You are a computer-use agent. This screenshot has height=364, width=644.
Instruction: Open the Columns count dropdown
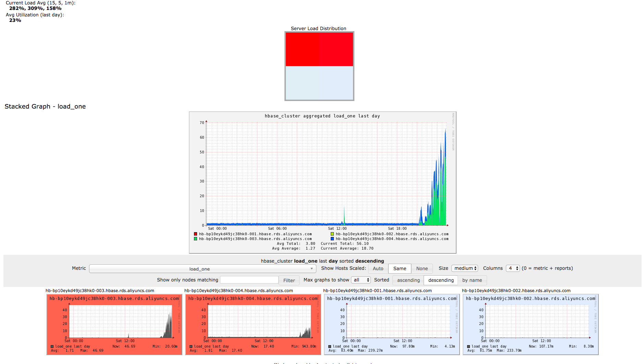click(x=513, y=268)
